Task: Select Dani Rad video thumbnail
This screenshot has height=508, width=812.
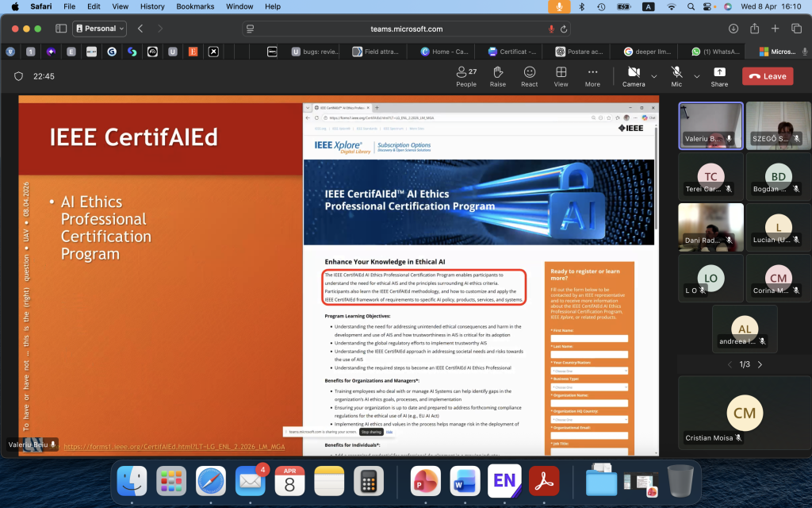Action: click(x=710, y=227)
